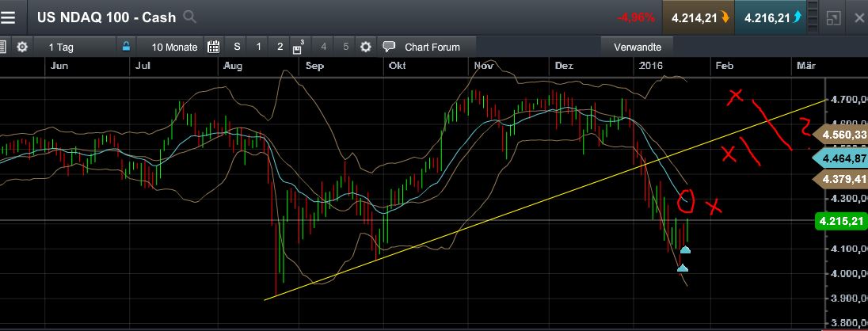The width and height of the screenshot is (868, 331).
Task: Open the list panel icon beside the left gear
Action: pos(2,47)
